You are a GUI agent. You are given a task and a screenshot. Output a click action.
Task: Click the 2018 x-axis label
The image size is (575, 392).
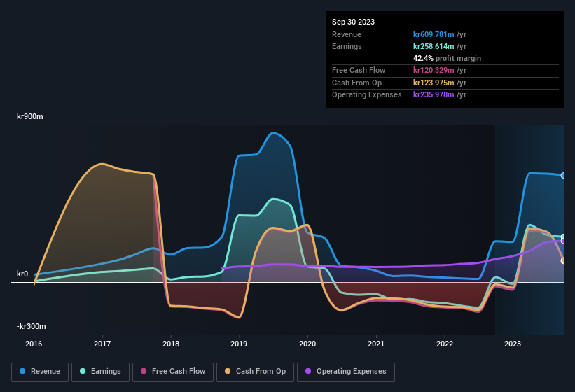[x=170, y=344]
